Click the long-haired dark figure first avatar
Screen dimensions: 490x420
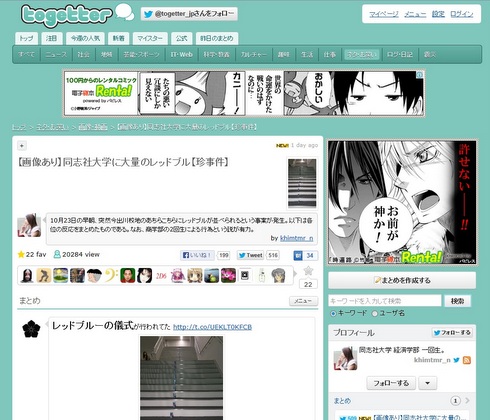pyautogui.click(x=27, y=275)
